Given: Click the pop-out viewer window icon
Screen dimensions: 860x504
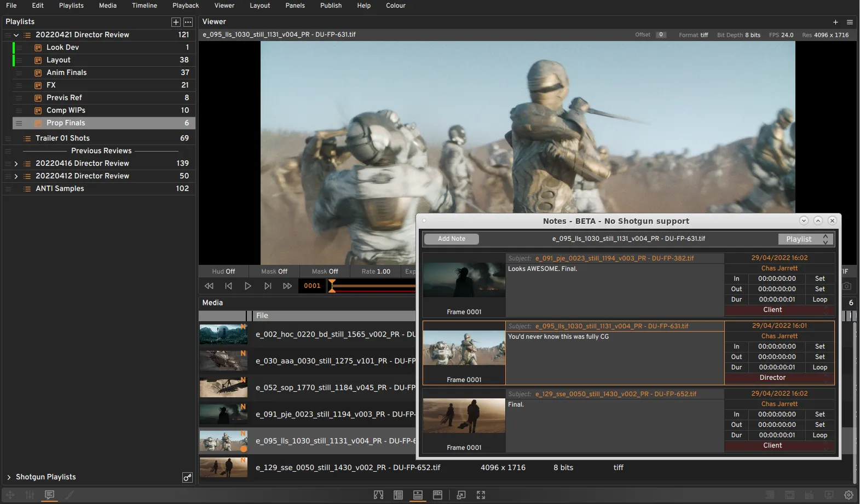Looking at the screenshot, I should click(461, 495).
